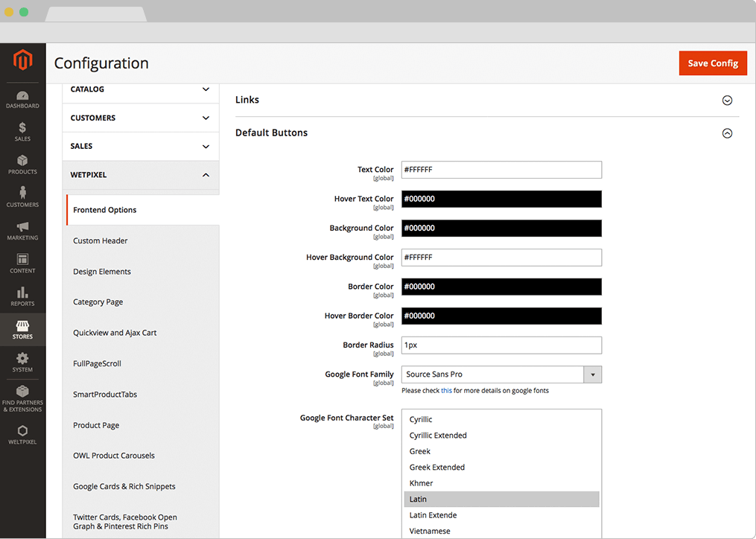Image resolution: width=756 pixels, height=539 pixels.
Task: Click the Magento logo icon
Action: [x=22, y=61]
